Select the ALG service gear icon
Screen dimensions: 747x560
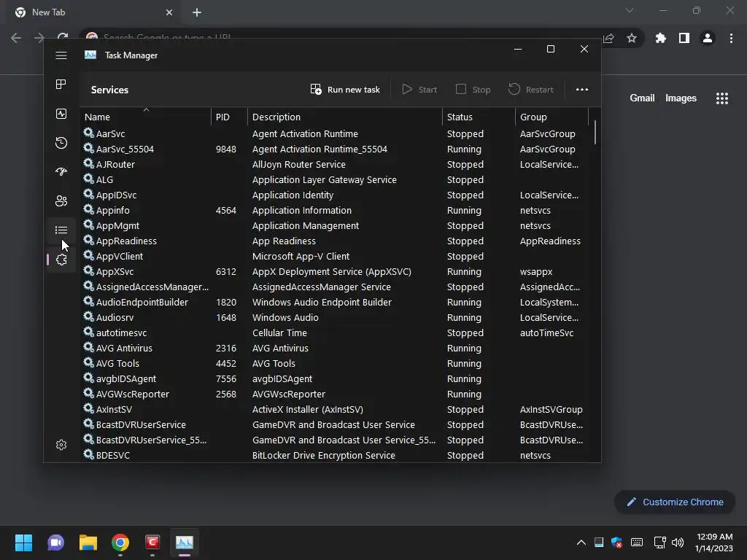[x=88, y=179]
